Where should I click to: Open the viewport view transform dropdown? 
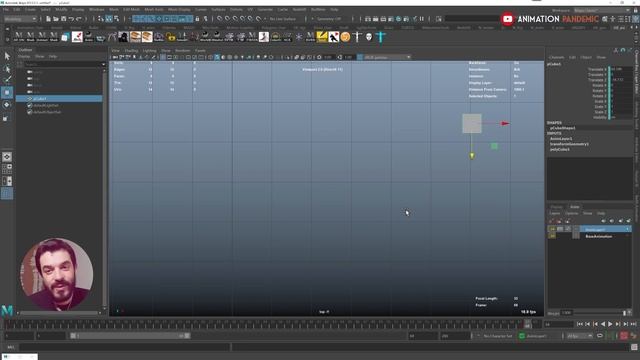[x=387, y=57]
